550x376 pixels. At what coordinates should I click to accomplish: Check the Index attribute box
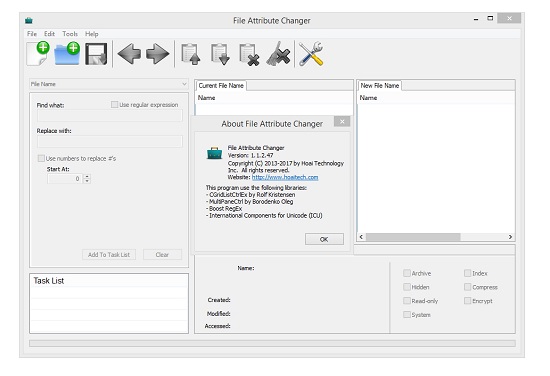coord(467,273)
